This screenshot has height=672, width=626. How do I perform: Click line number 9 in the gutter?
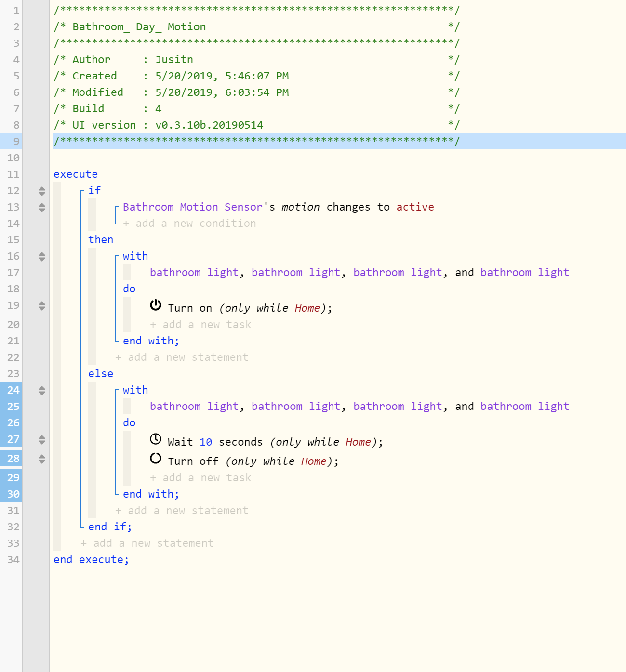coord(16,141)
